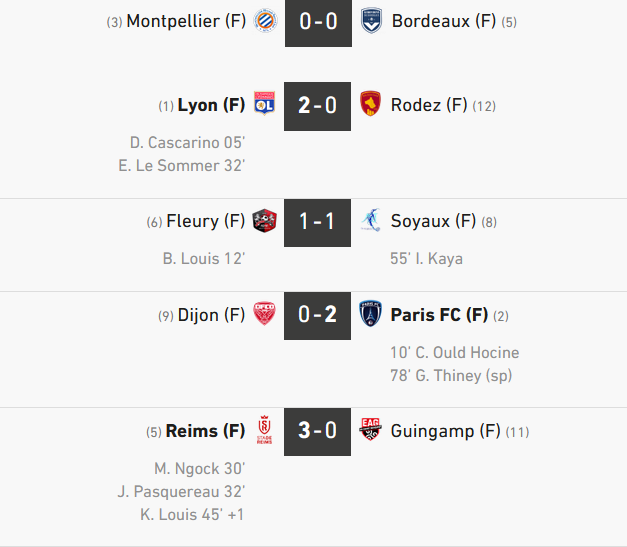Viewport: 627px width, 547px height.
Task: Click the Rodez club crest icon
Action: [x=371, y=105]
